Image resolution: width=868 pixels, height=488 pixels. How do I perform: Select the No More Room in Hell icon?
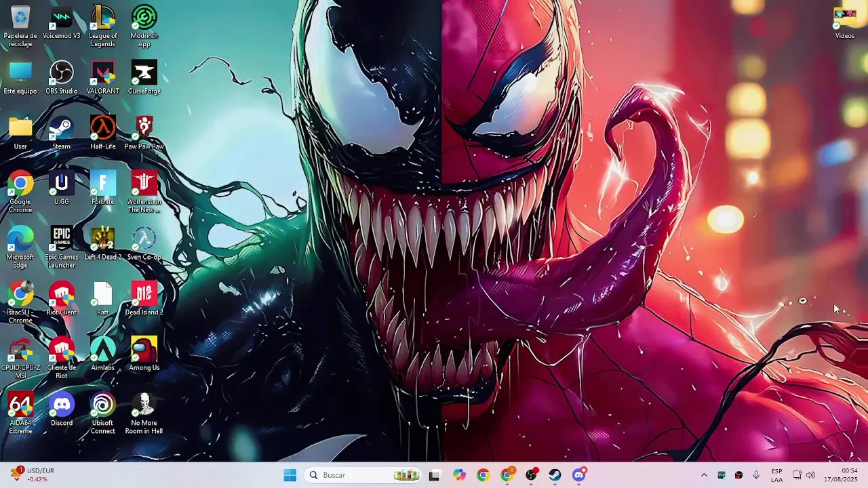(144, 413)
